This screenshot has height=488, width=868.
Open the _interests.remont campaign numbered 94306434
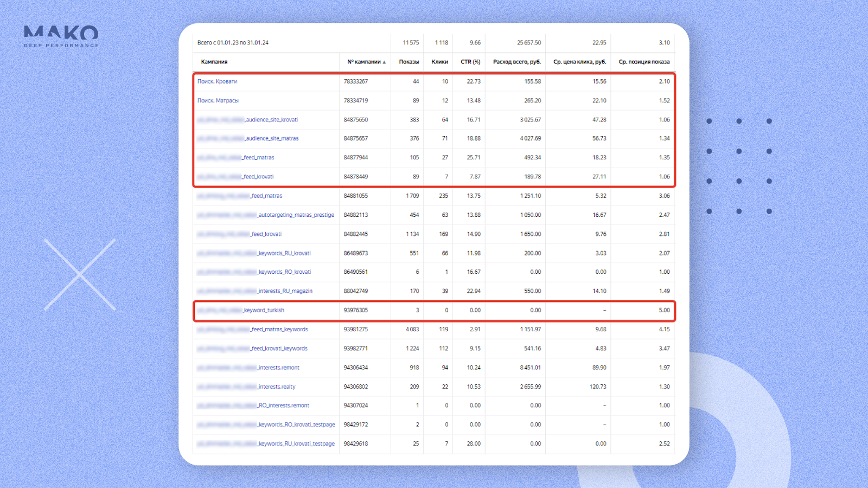coord(248,368)
